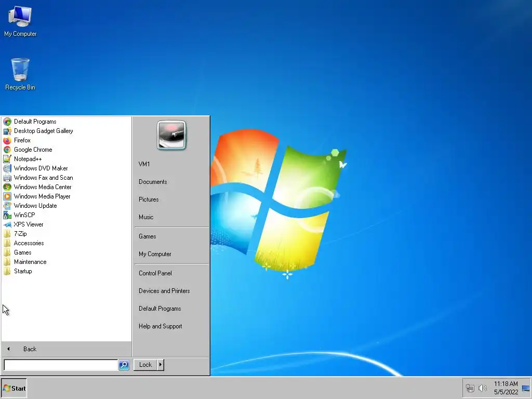Select the Recycle Bin desktop icon

20,74
